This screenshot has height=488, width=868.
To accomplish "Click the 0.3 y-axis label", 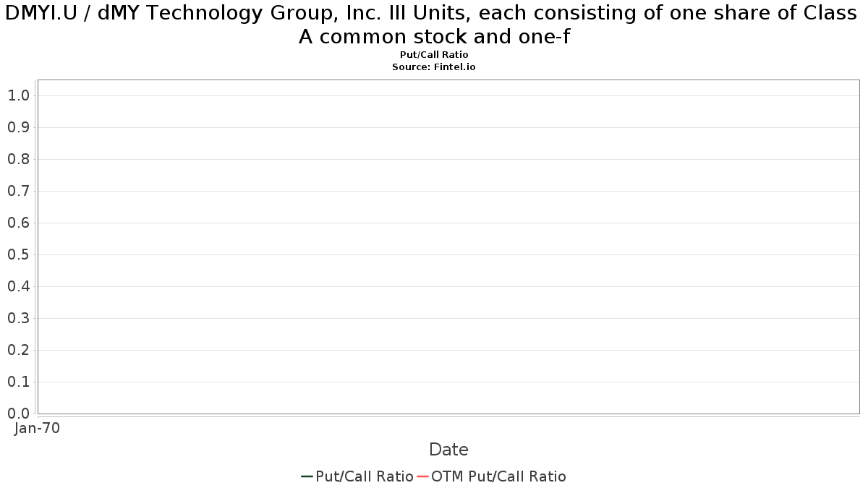I will tap(18, 318).
